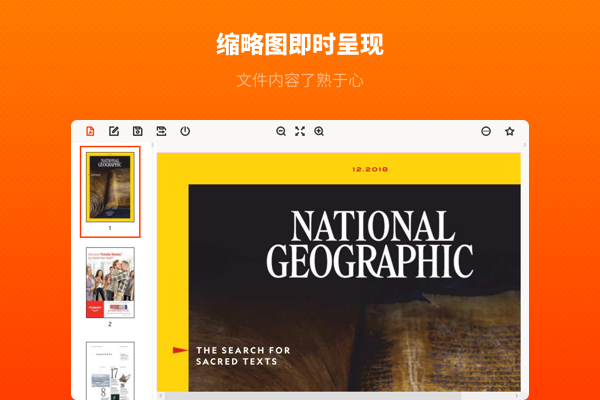
Task: Click the '缩略图即时呈现' heading
Action: click(300, 44)
